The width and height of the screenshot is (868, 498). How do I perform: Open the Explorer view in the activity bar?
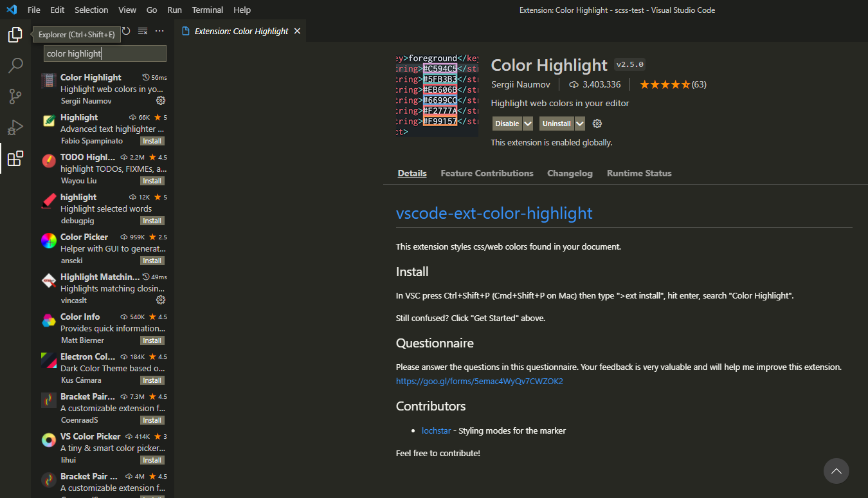coord(15,35)
